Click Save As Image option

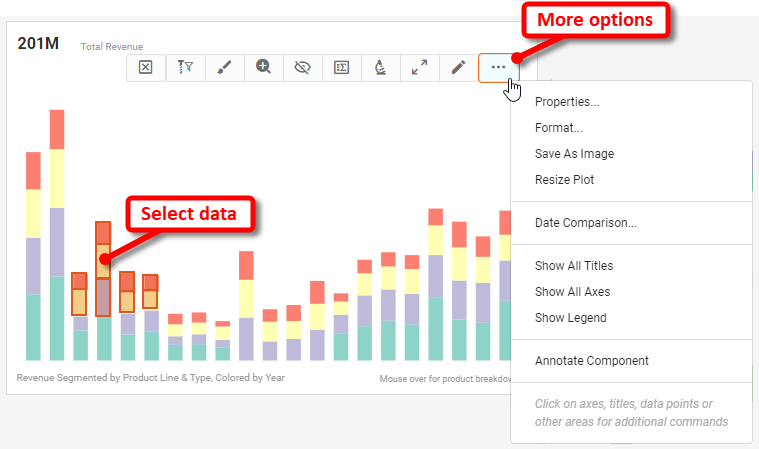574,154
